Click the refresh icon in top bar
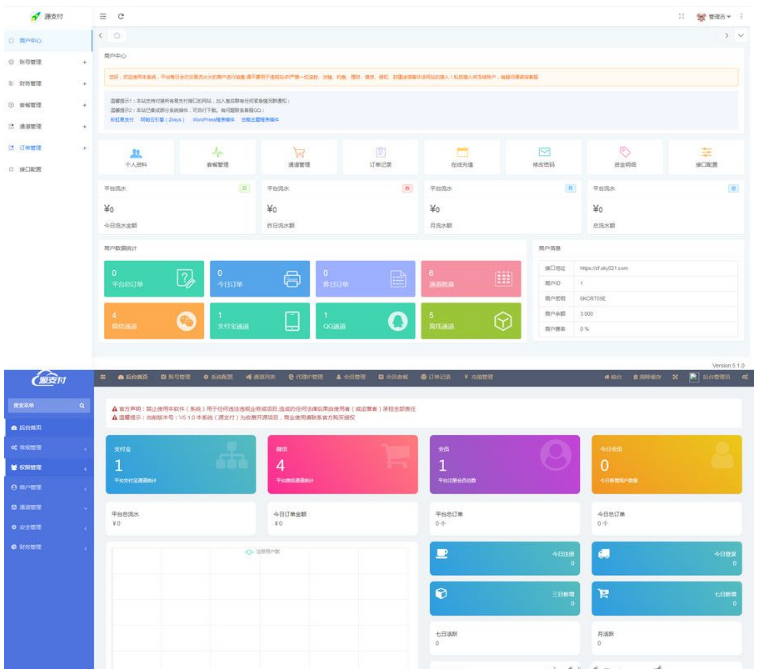The image size is (774, 669). coord(121,17)
